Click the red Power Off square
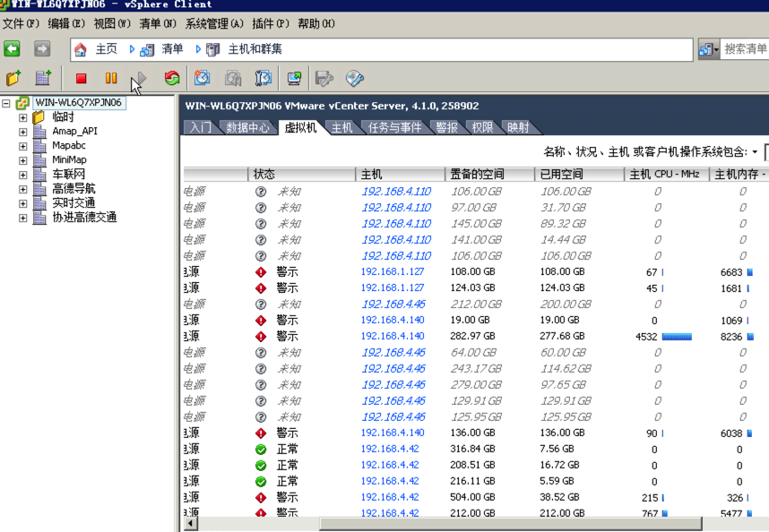 click(x=81, y=79)
